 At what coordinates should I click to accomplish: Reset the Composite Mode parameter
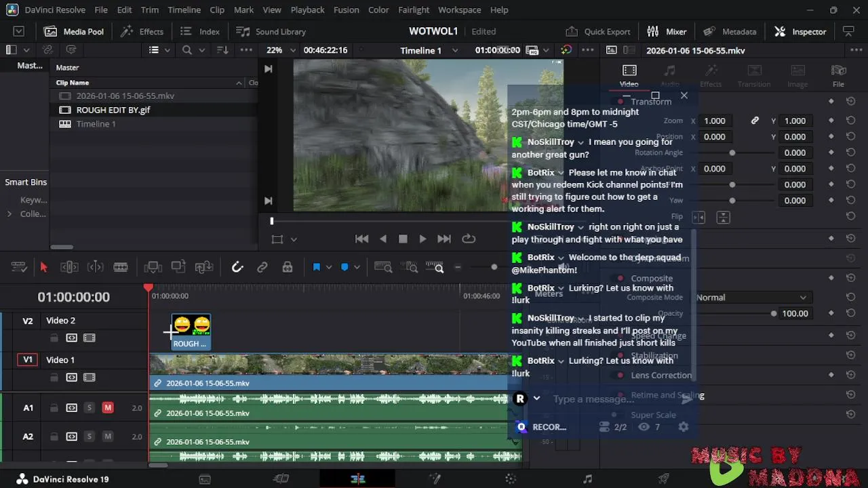(x=851, y=298)
